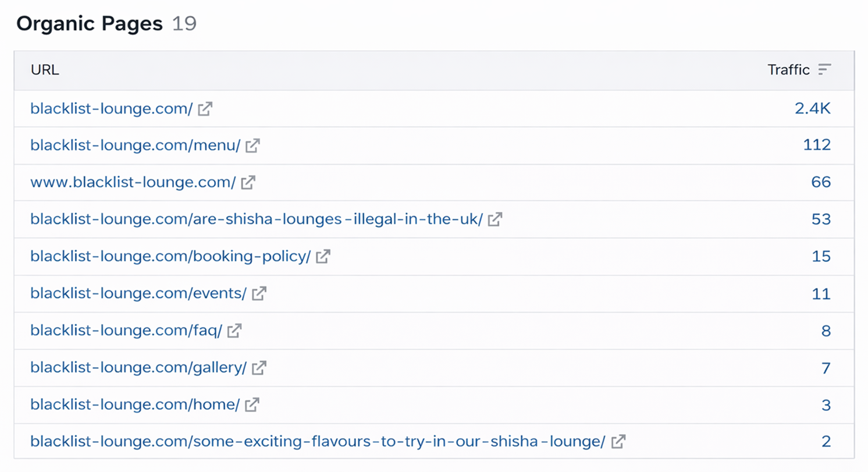Open external link icon for are-shisha-lounges-illegal-in-the-uk page
Image resolution: width=868 pixels, height=472 pixels.
[x=495, y=219]
